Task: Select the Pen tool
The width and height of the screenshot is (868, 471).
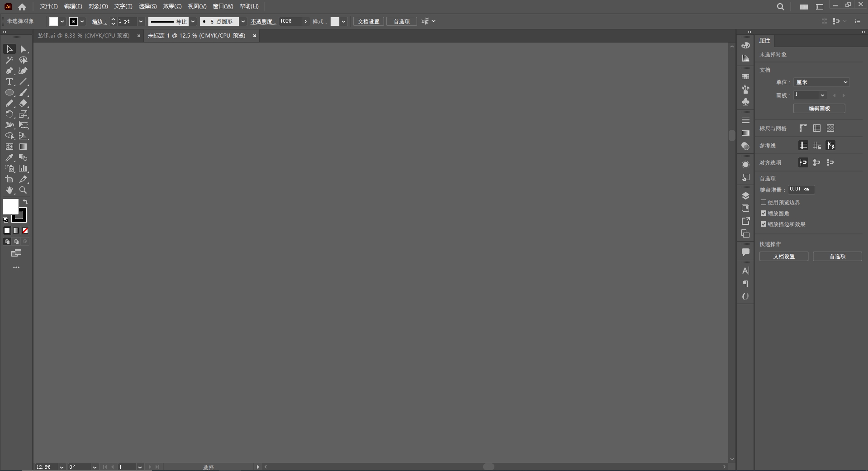Action: tap(9, 71)
